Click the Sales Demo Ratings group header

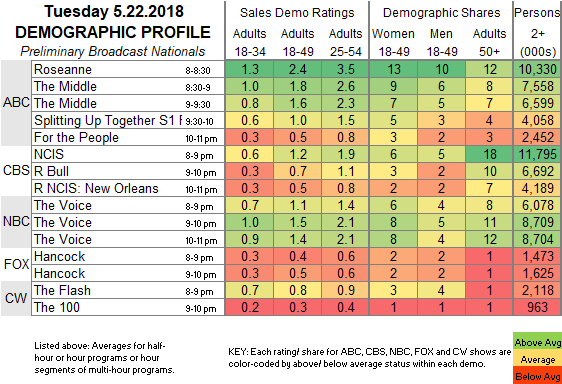click(x=297, y=13)
